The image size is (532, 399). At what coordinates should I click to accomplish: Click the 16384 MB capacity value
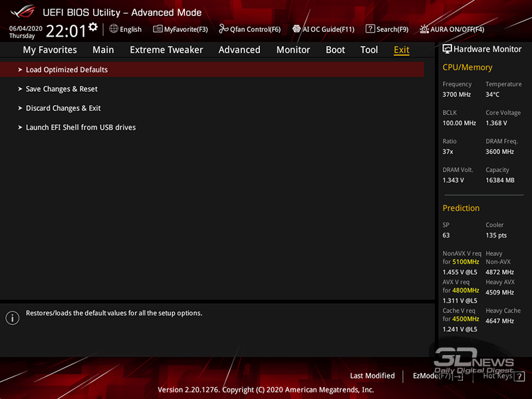pos(500,180)
